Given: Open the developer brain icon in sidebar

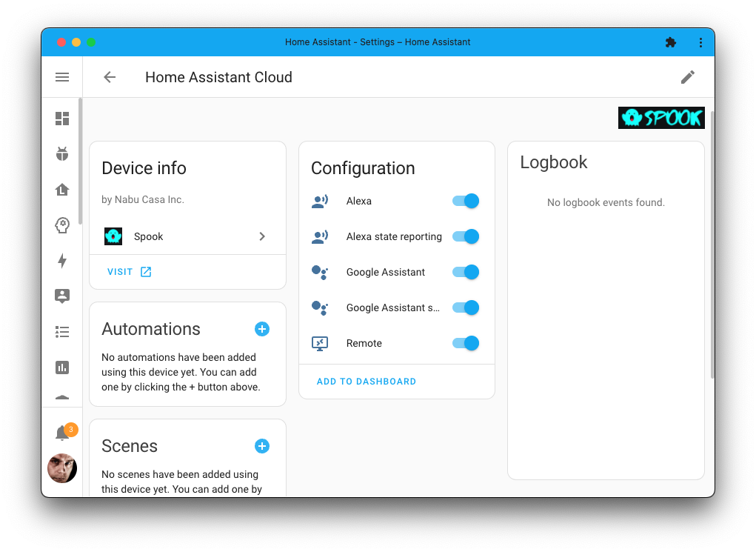Looking at the screenshot, I should (x=62, y=225).
